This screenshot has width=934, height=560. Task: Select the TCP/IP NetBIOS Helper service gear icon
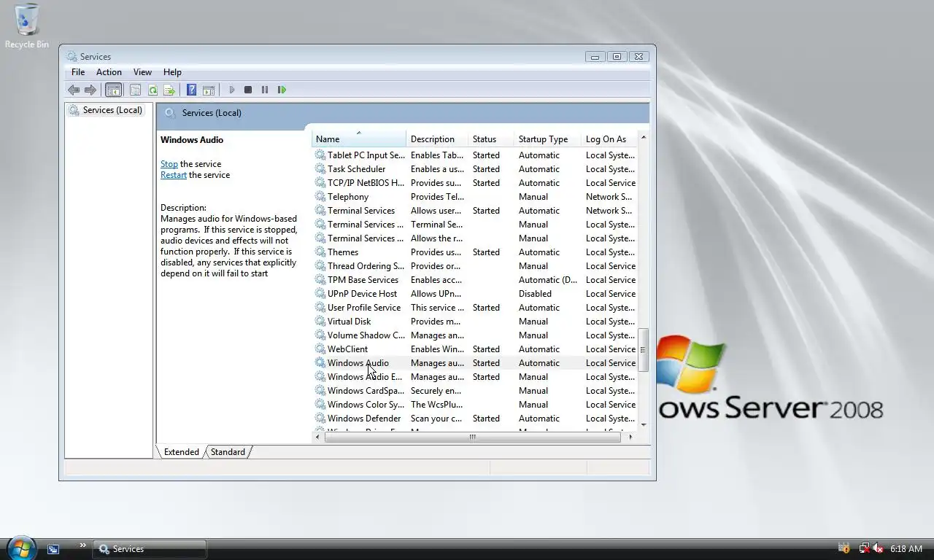[x=320, y=183]
